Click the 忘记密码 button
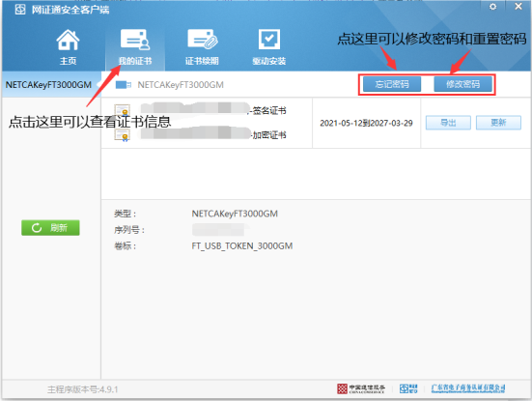Screen dimensions: 532x401 pyautogui.click(x=392, y=84)
